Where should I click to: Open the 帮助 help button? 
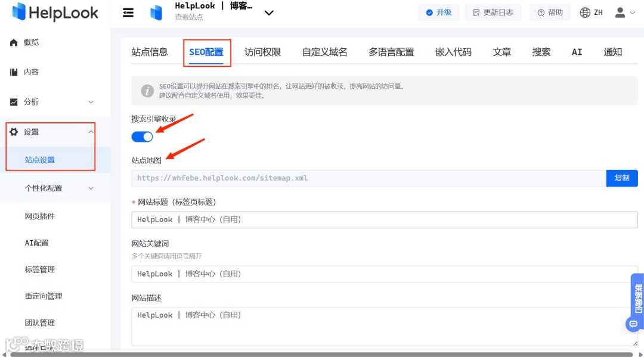pyautogui.click(x=550, y=13)
